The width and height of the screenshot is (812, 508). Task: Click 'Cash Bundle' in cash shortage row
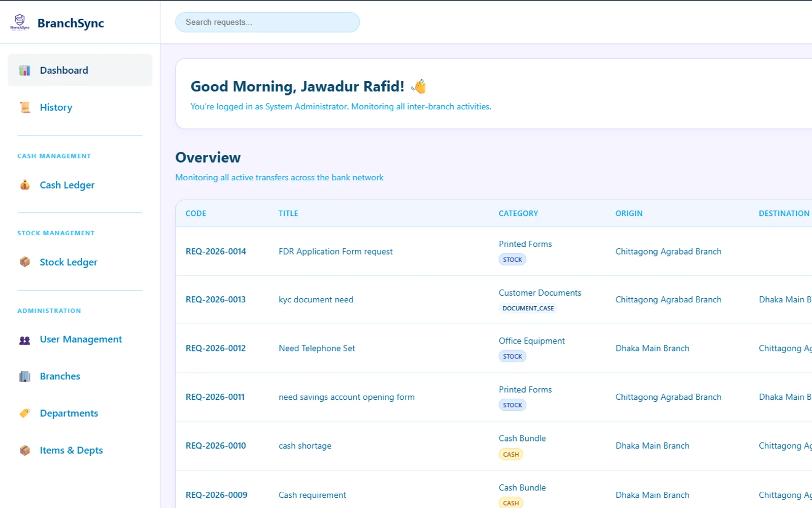pos(522,438)
